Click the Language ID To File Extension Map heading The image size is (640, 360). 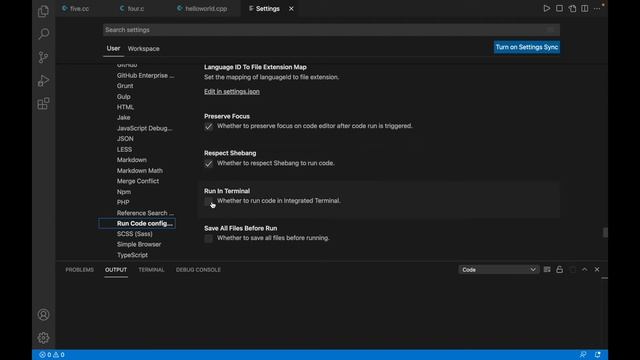pyautogui.click(x=256, y=67)
